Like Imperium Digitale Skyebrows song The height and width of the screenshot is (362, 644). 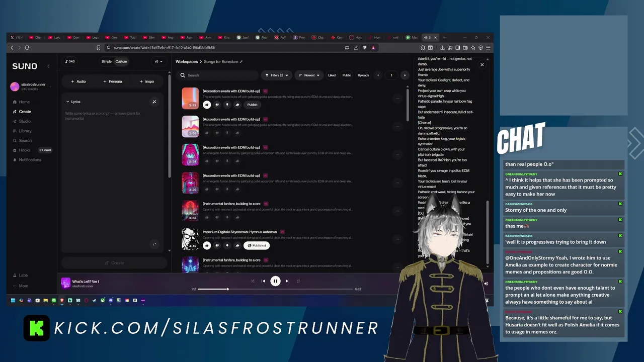pyautogui.click(x=207, y=245)
